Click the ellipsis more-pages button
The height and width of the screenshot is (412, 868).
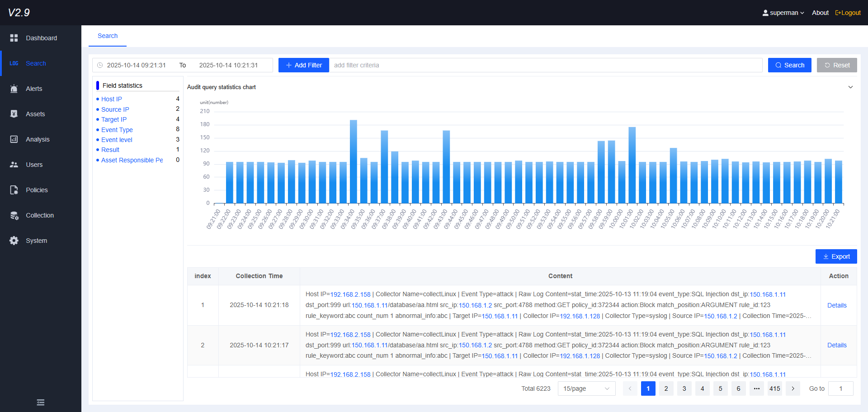[x=757, y=388]
